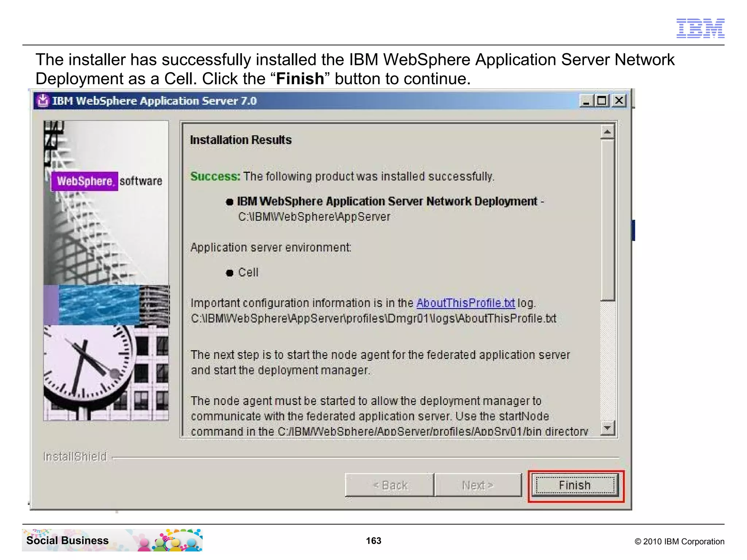The image size is (747, 560).
Task: Click the Dmgr01 AboutThisProfile.txt path text
Action: (x=373, y=319)
